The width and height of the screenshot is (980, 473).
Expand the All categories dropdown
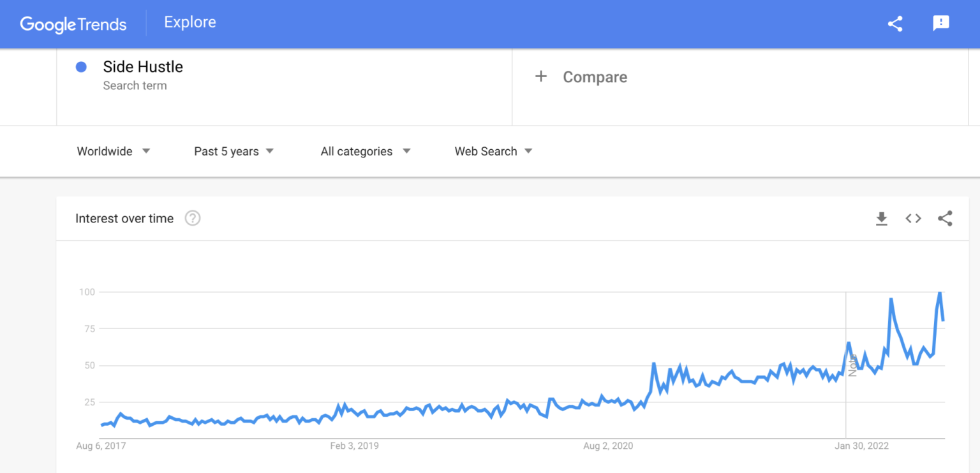[x=365, y=151]
